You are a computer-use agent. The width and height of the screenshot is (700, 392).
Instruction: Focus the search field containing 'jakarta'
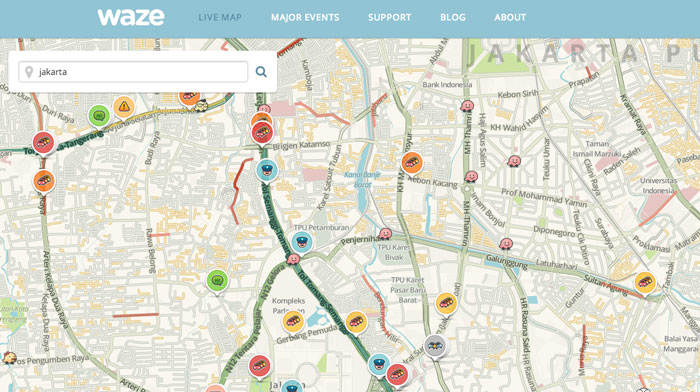[133, 72]
